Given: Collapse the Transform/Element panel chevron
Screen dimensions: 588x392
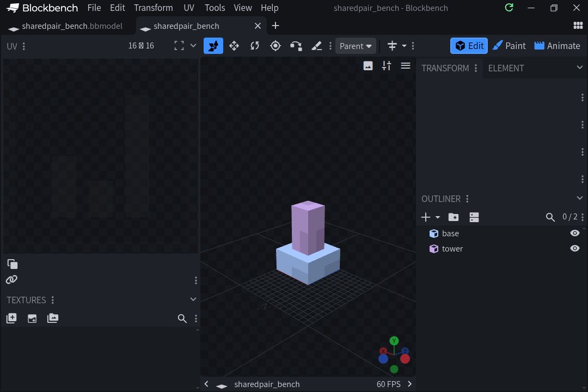Looking at the screenshot, I should click(x=580, y=68).
